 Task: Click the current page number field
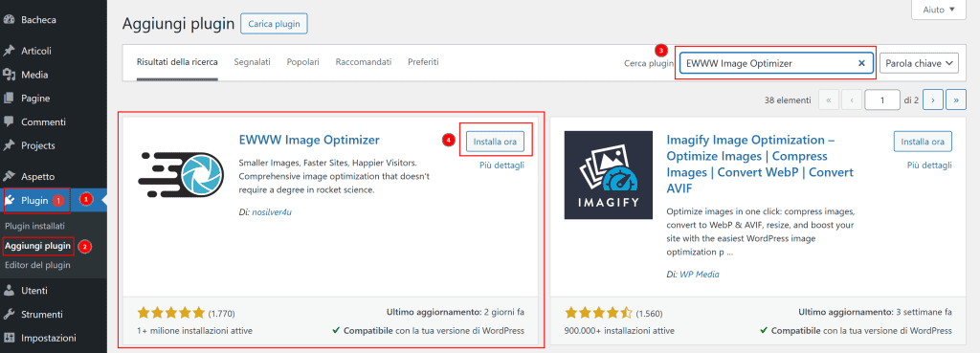pyautogui.click(x=881, y=99)
